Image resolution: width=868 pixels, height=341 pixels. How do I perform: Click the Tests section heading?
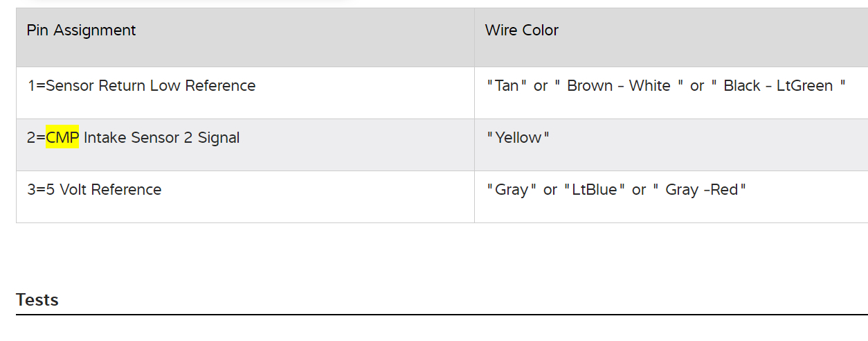[x=37, y=300]
